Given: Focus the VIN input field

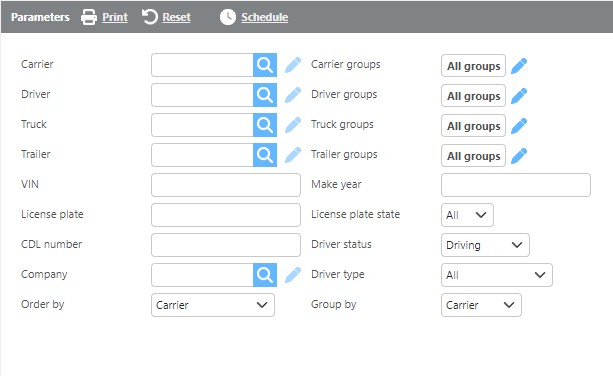Looking at the screenshot, I should tap(226, 185).
